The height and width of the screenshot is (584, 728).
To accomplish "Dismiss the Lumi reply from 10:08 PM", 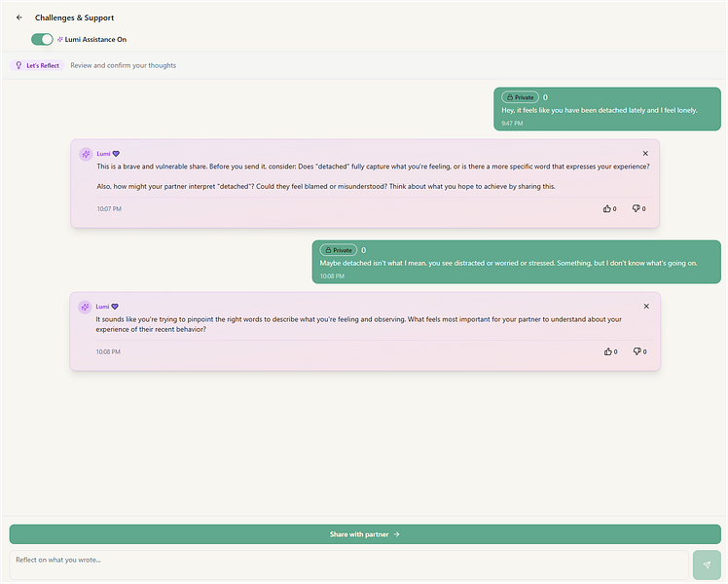I will coord(646,307).
